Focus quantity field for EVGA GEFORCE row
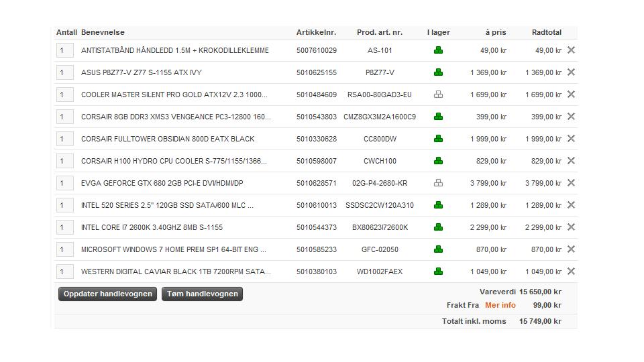The height and width of the screenshot is (362, 644). (65, 184)
